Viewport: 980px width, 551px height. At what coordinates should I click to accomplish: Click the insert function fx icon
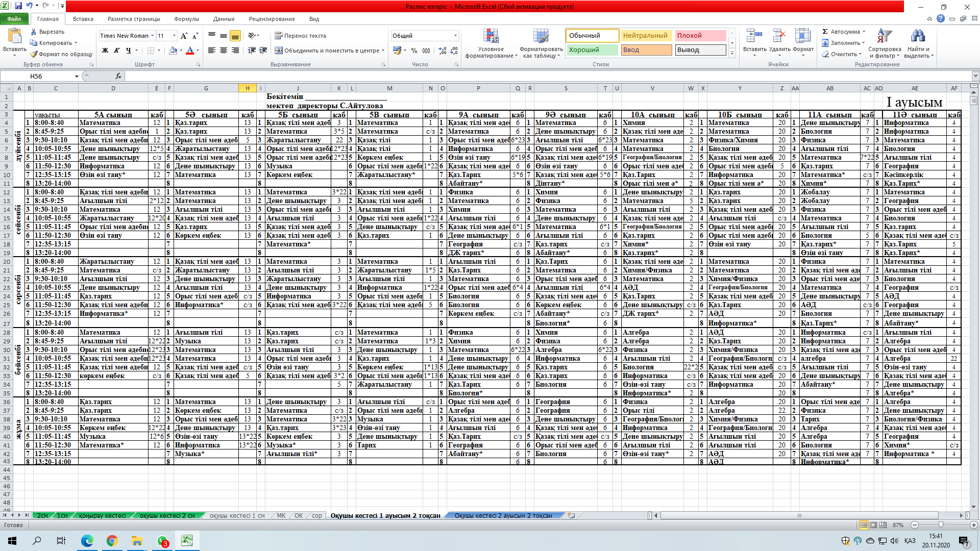[118, 76]
